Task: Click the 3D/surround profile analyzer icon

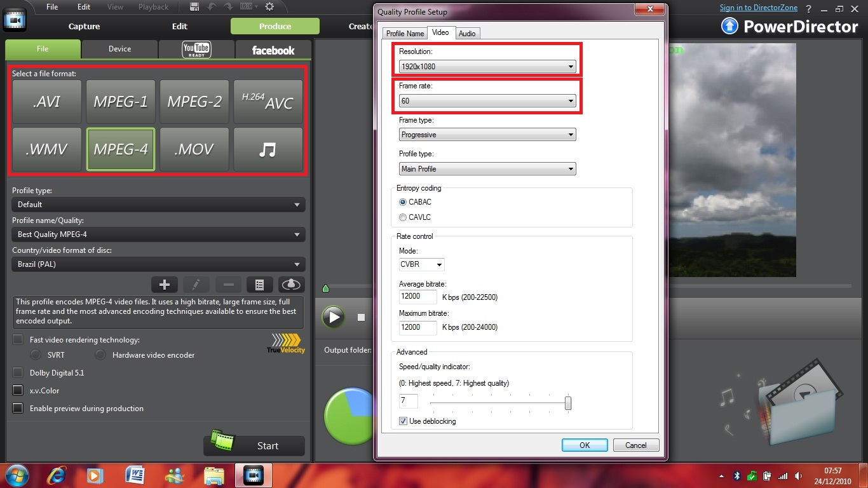Action: click(292, 285)
